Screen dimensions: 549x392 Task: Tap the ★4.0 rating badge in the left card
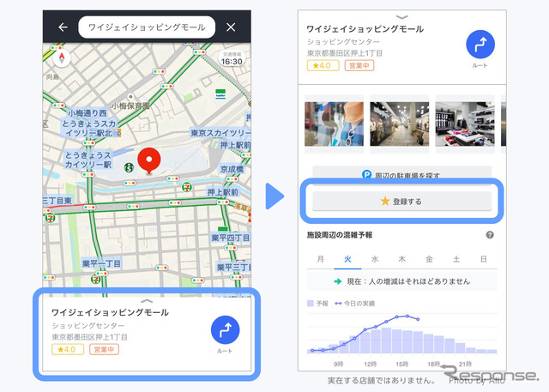68,349
